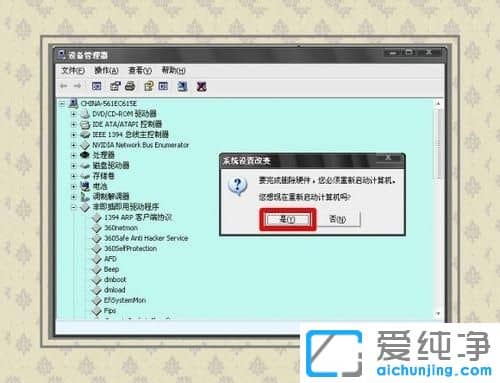Open the 查看(V) menu
Viewport: 500px width, 383px height.
pos(140,70)
